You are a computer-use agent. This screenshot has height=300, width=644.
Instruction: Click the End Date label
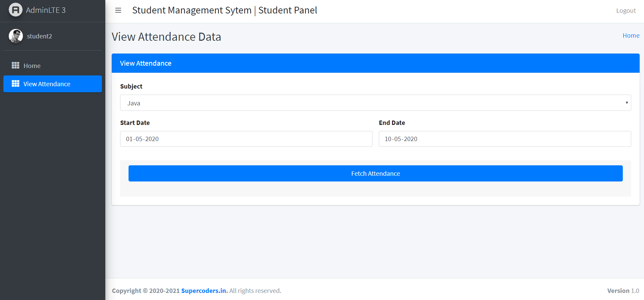392,123
